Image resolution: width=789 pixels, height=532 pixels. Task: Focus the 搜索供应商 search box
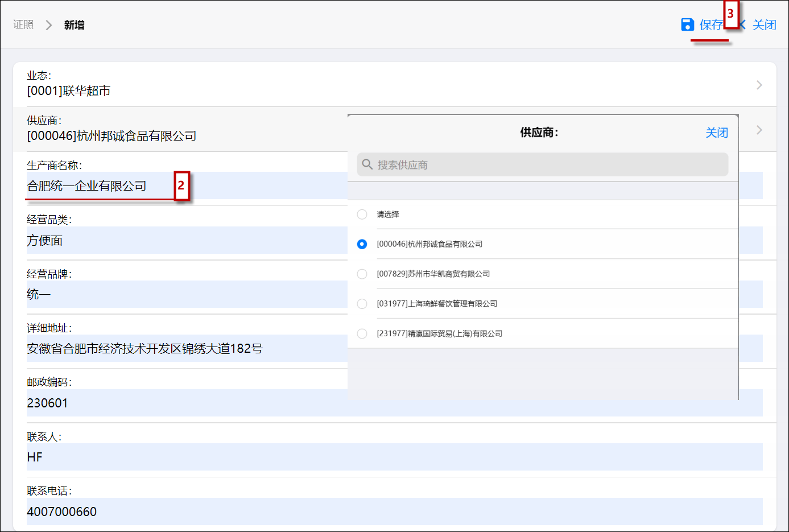[543, 164]
